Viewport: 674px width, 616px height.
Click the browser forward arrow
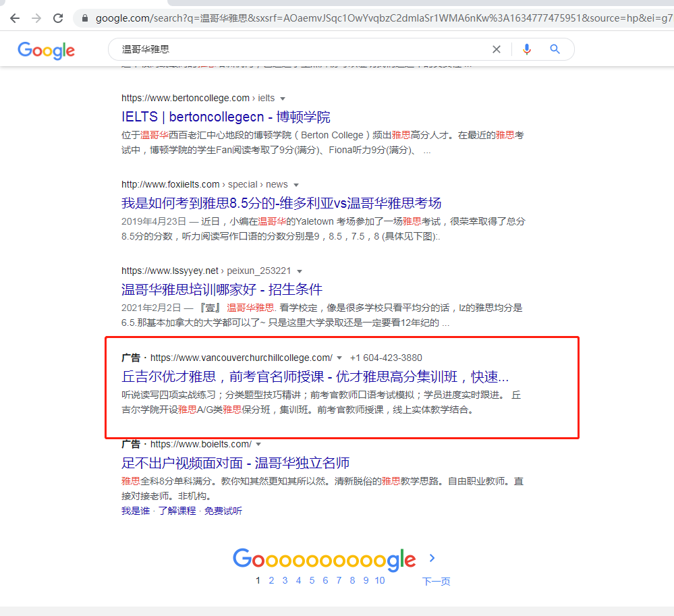[x=36, y=18]
